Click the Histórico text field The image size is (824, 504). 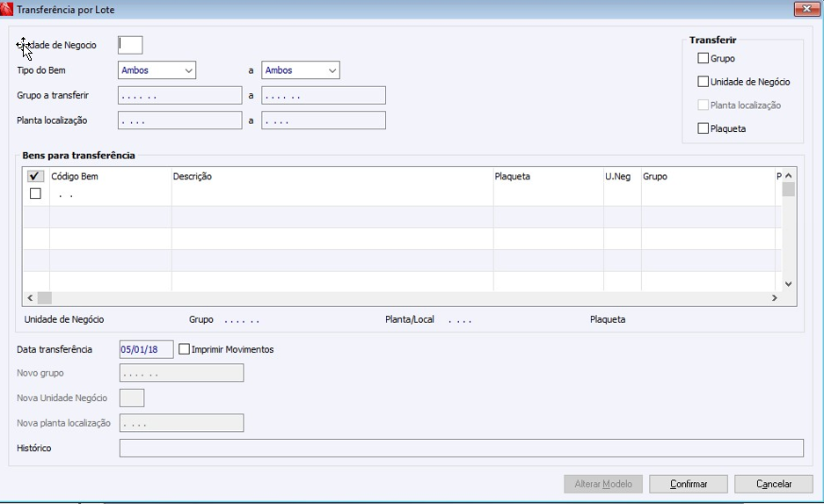(462, 449)
